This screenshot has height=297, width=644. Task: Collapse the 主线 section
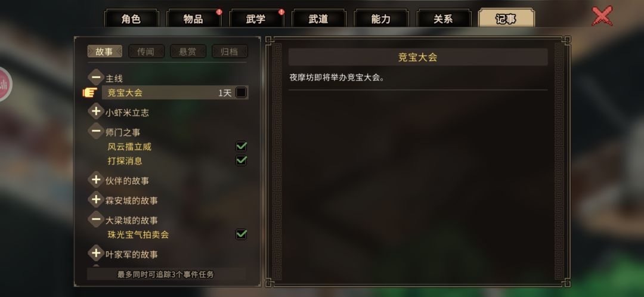coord(96,77)
